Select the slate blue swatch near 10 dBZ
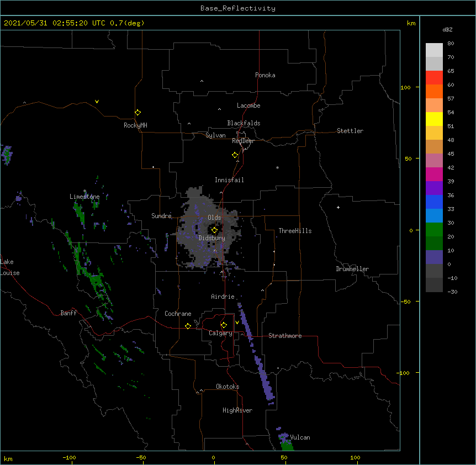Image resolution: width=476 pixels, height=465 pixels. point(434,257)
